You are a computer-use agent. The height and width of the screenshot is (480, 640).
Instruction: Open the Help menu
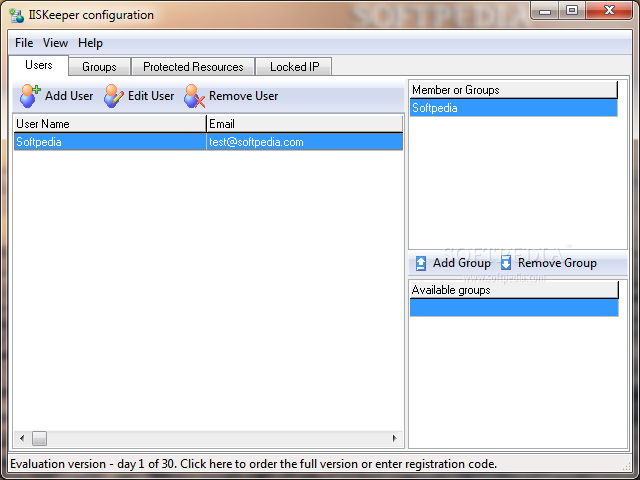tap(90, 43)
